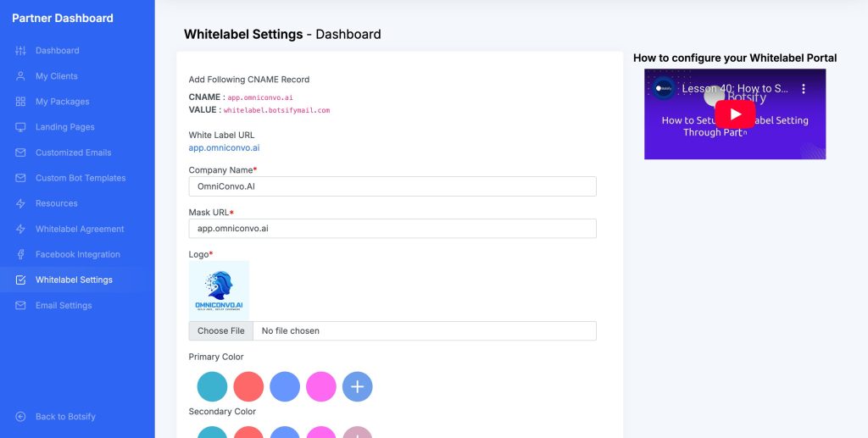Screen dimensions: 868x438
Task: Open Facebook Integration settings
Action: pos(77,254)
